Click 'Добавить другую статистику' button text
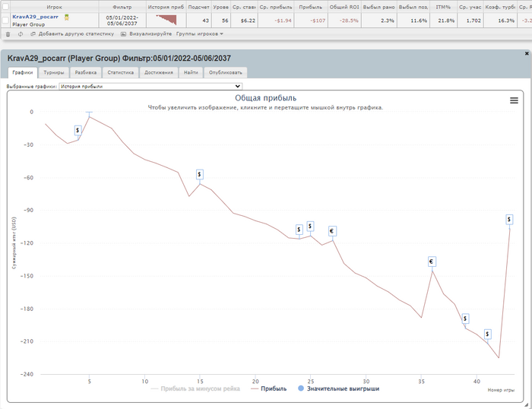This screenshot has height=409, width=532. 76,34
